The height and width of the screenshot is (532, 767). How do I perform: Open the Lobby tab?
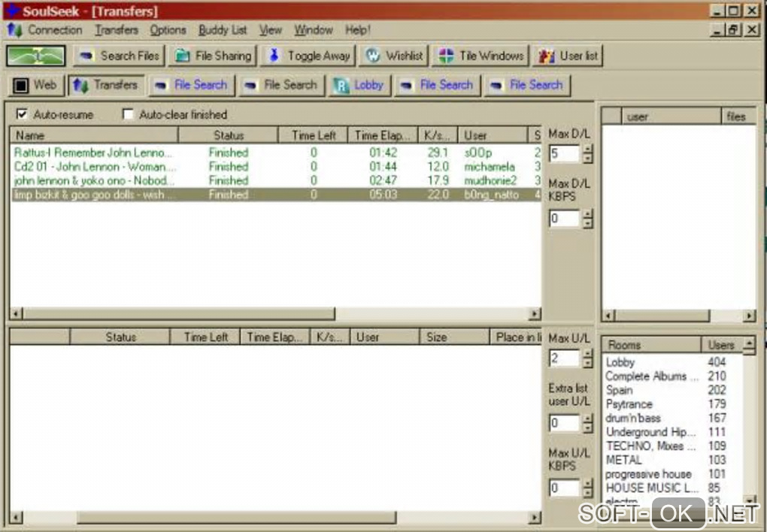pos(359,85)
